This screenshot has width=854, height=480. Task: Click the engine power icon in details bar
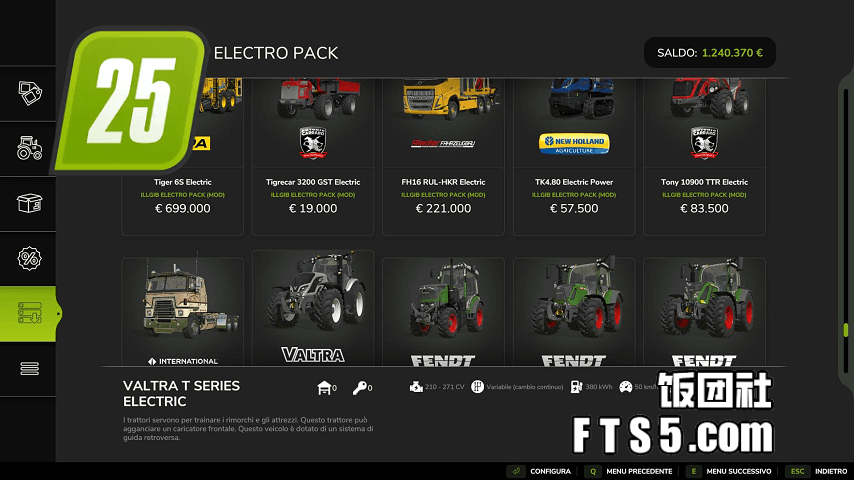point(416,387)
